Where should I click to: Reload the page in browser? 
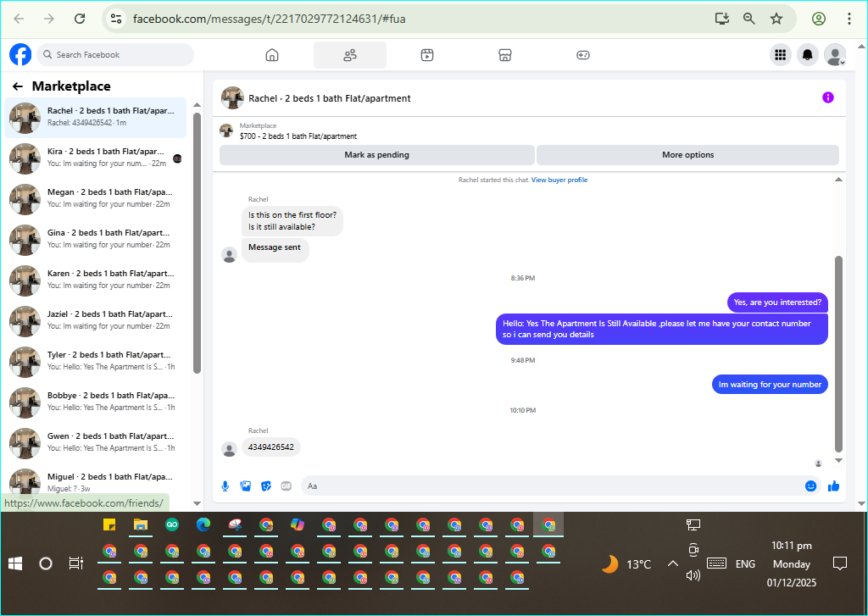80,19
